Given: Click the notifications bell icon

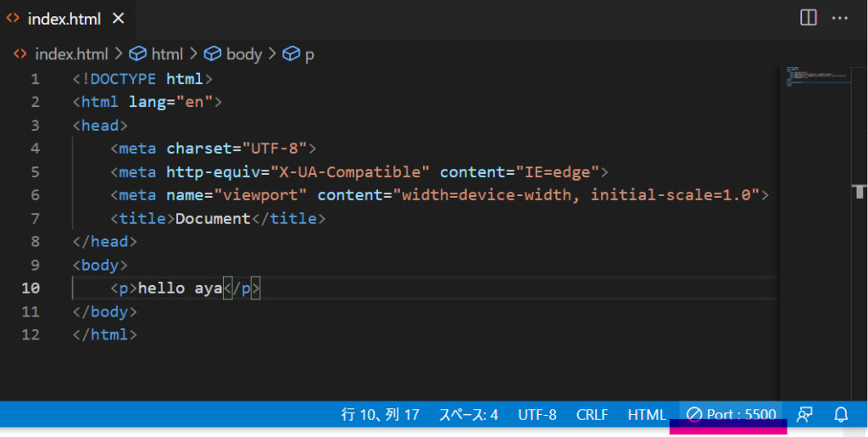Looking at the screenshot, I should [841, 415].
